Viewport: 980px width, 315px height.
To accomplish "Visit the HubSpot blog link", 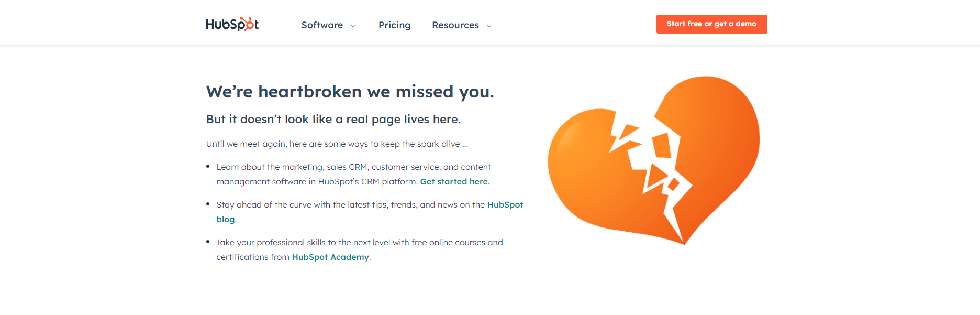I will pos(504,205).
